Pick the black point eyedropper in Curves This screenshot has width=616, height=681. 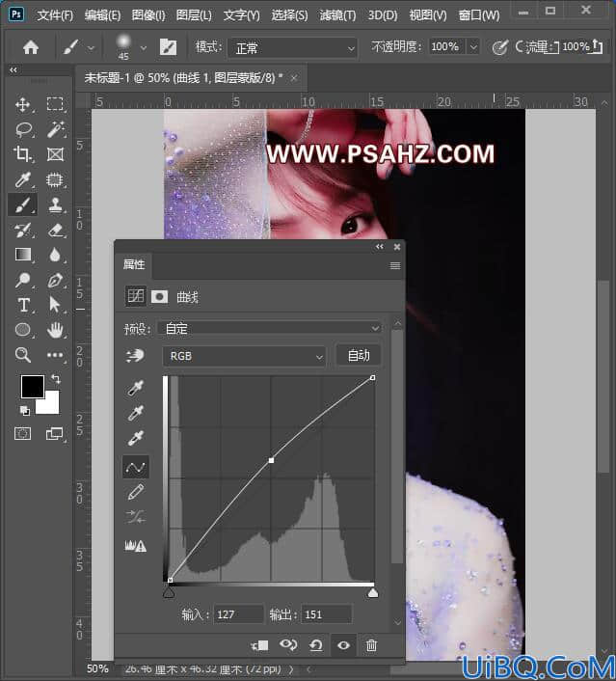(135, 388)
